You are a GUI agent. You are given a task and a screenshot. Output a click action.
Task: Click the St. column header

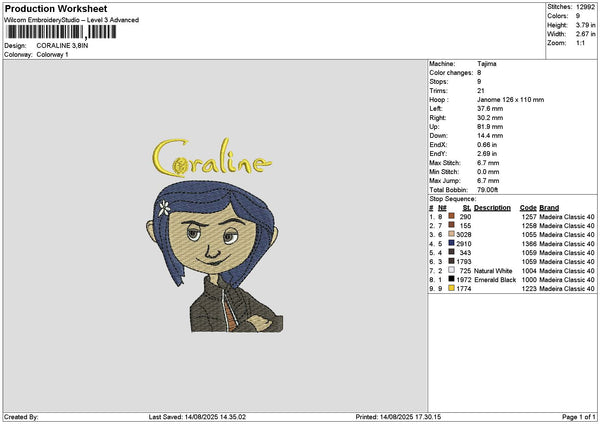[466, 208]
